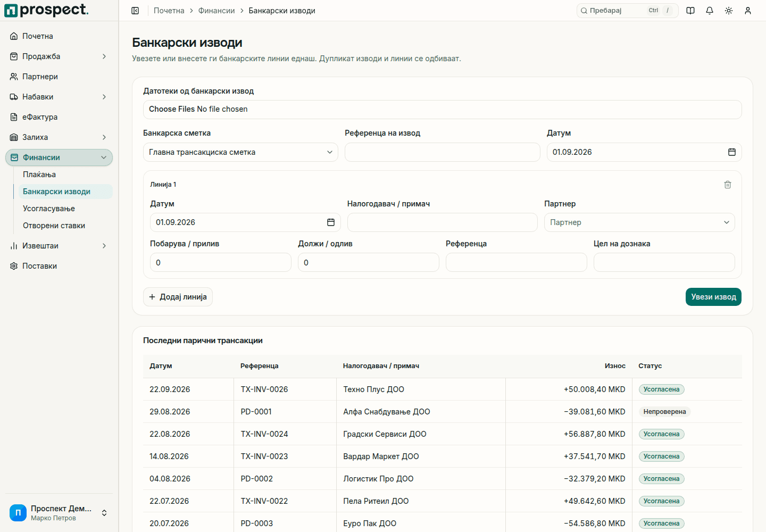Collapse the Финансии sidebar section
Image resolution: width=766 pixels, height=532 pixels.
coord(59,157)
